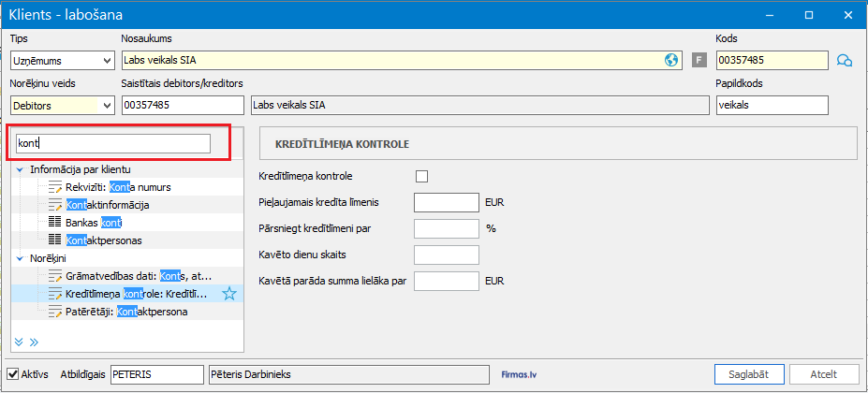This screenshot has width=868, height=393.
Task: Uncheck the Aktīvs checkbox
Action: click(13, 374)
